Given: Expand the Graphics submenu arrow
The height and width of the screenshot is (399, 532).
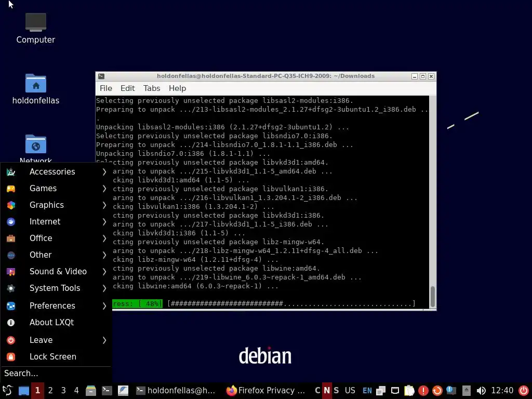Looking at the screenshot, I should pos(104,205).
